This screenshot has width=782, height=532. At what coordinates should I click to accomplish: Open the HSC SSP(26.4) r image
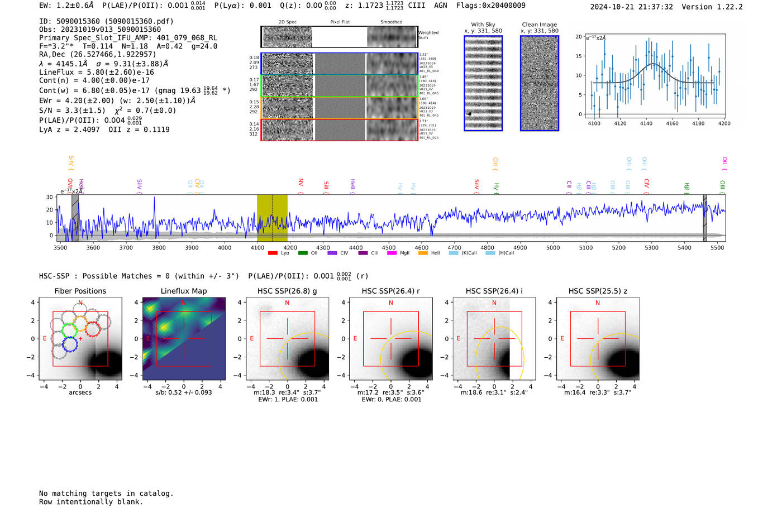(x=390, y=339)
